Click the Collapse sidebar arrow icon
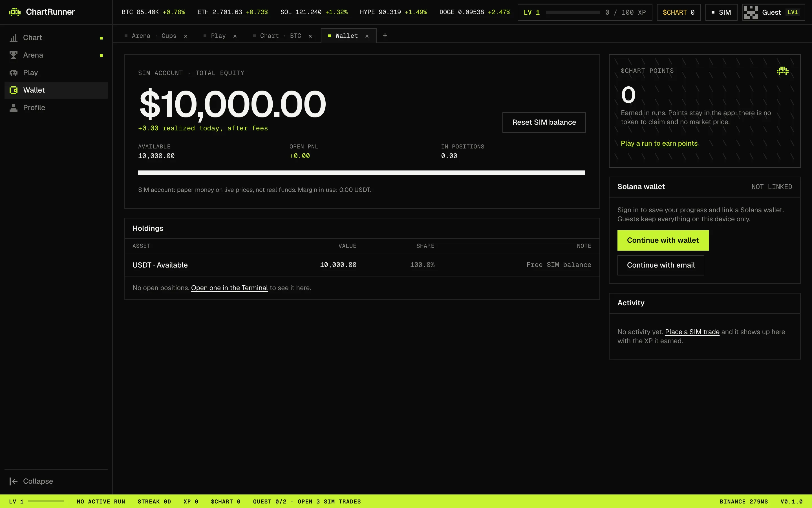This screenshot has width=812, height=508. tap(14, 481)
